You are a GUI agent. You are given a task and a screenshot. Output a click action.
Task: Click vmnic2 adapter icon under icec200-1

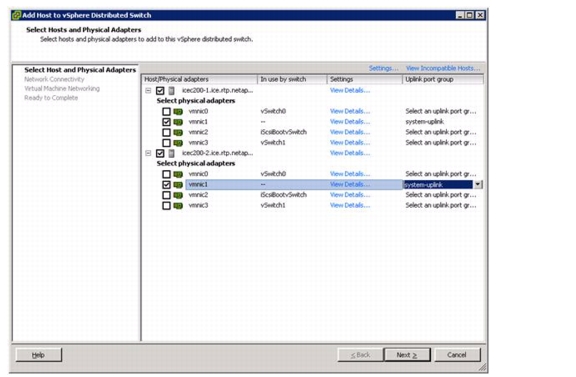pos(178,132)
